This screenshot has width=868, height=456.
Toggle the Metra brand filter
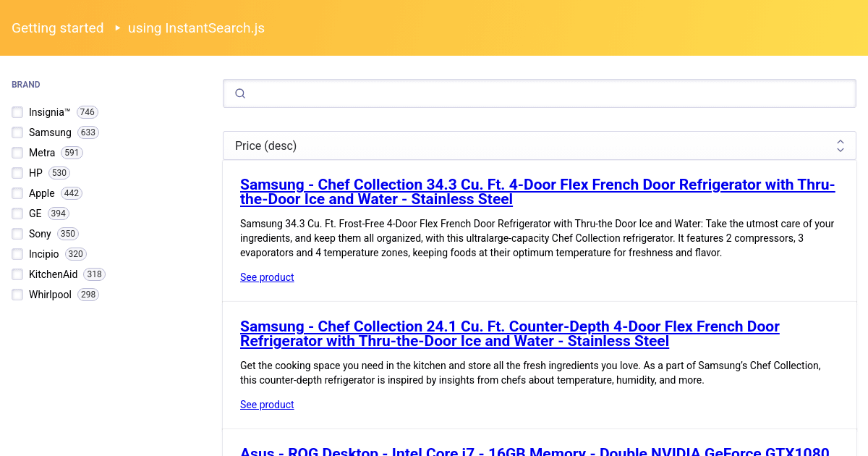(17, 153)
